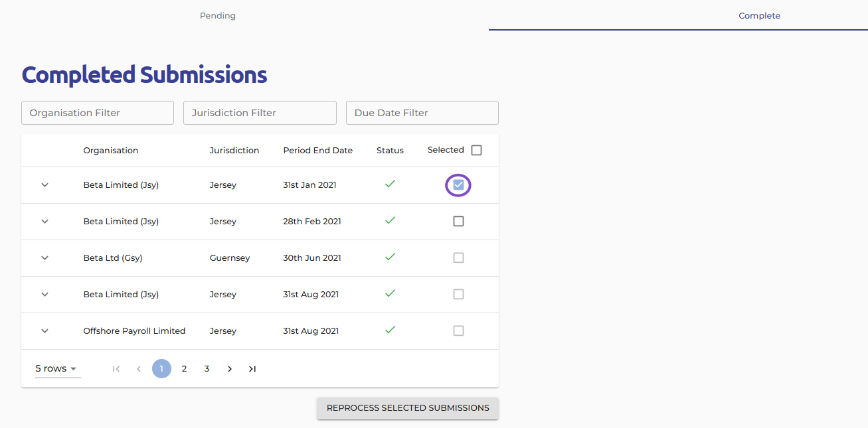Expand the Beta Ltd (Gsy) row
868x428 pixels.
click(x=45, y=258)
